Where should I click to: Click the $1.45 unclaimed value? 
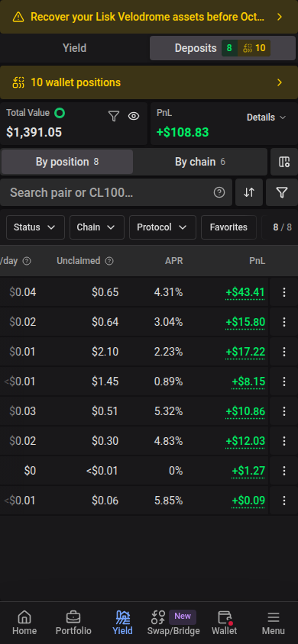[x=105, y=382]
